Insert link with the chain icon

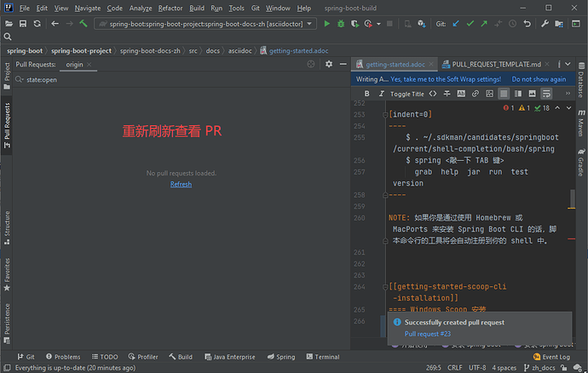tap(476, 94)
